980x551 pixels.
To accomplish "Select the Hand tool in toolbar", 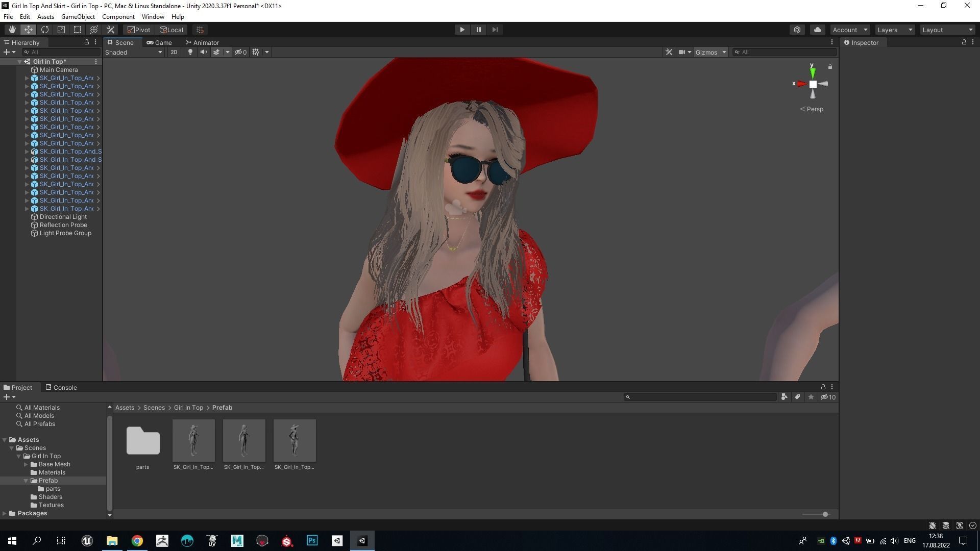I will [12, 30].
